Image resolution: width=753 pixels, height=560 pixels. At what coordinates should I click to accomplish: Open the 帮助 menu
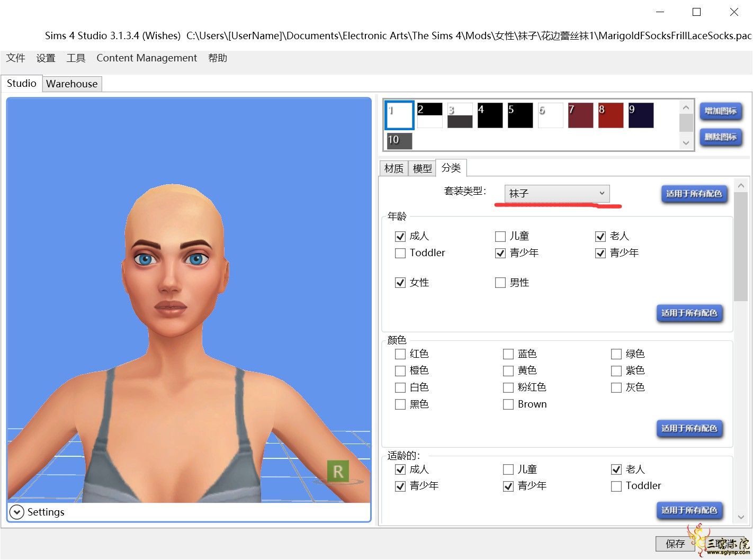(x=218, y=58)
